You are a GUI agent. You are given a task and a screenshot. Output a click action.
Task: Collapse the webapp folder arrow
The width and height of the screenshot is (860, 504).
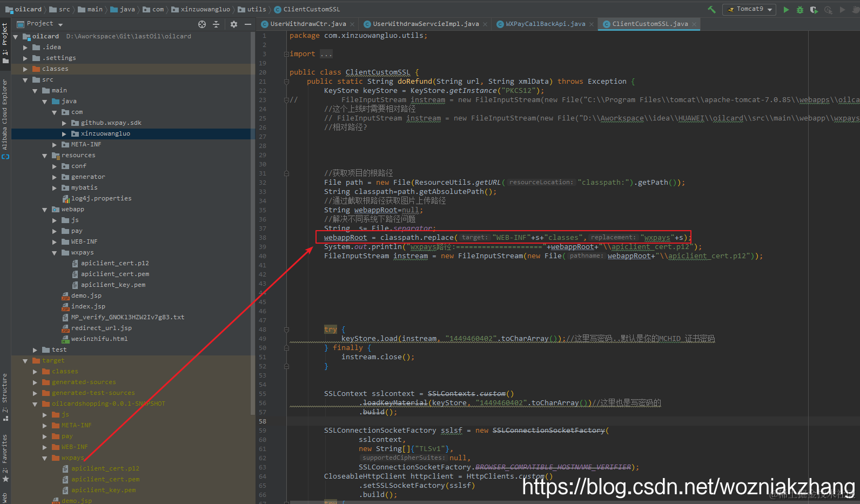click(x=45, y=210)
